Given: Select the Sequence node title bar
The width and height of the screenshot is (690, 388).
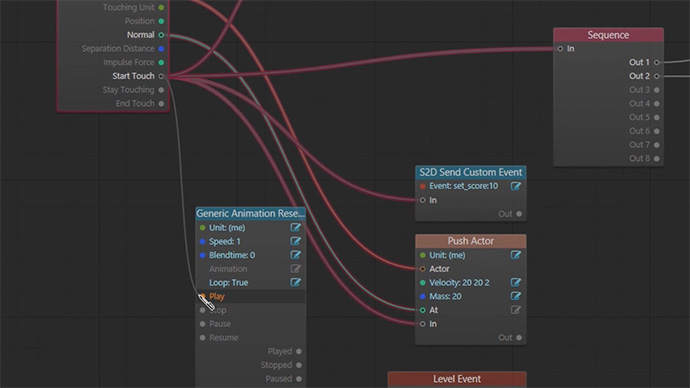Looking at the screenshot, I should tap(608, 35).
